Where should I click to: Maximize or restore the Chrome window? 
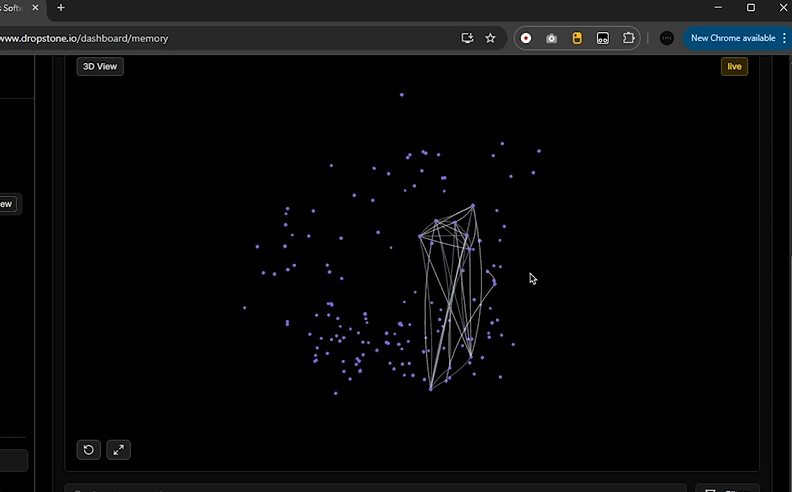click(x=751, y=8)
